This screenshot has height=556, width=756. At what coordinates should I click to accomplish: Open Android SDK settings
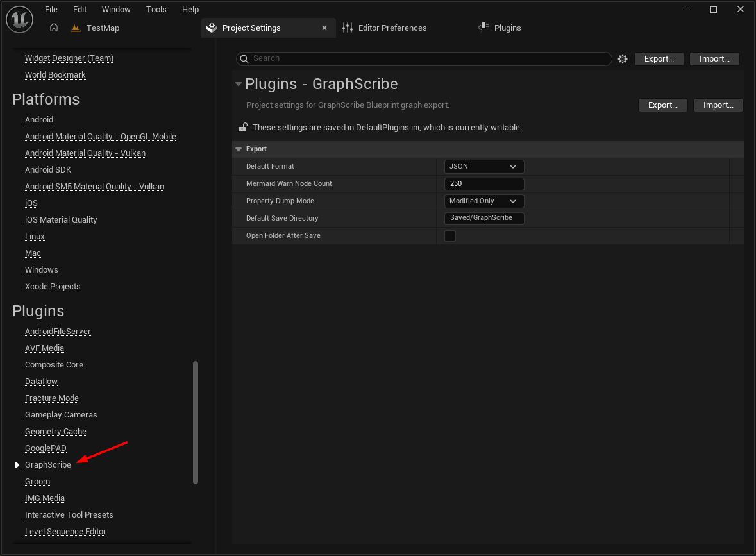click(47, 170)
